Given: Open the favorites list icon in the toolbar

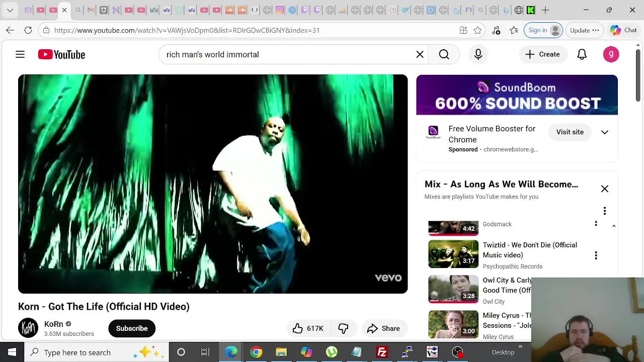Looking at the screenshot, I should click(x=514, y=30).
